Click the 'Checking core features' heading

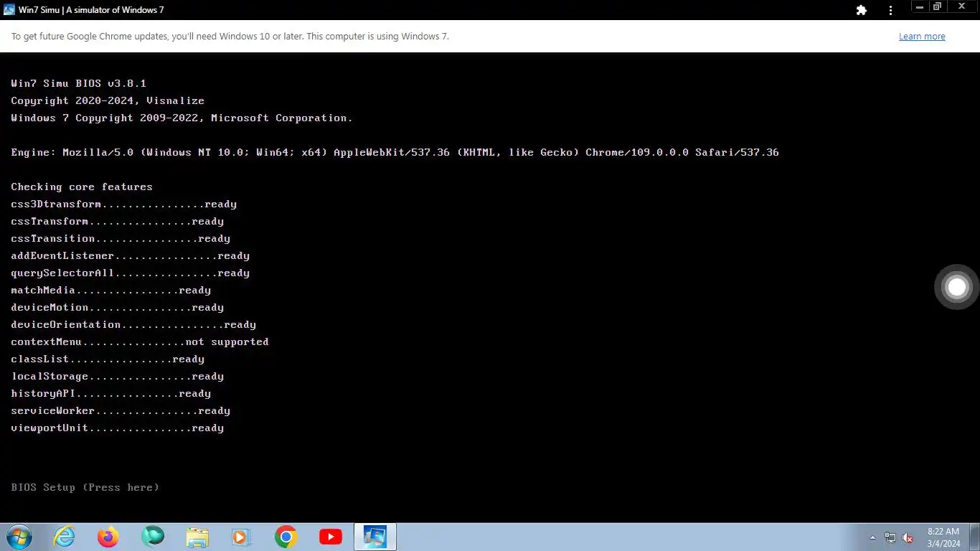(x=82, y=187)
